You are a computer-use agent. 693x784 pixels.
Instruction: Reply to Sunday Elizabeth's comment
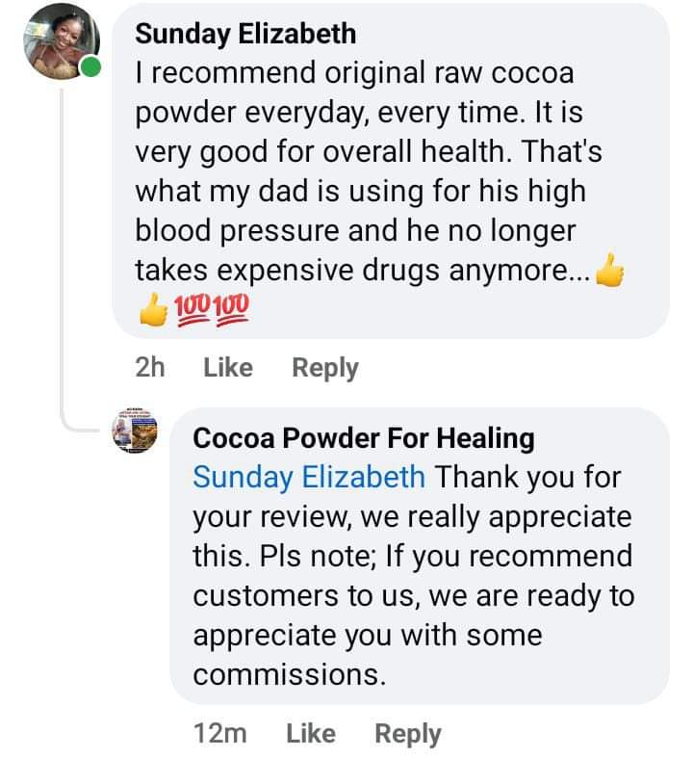[325, 367]
